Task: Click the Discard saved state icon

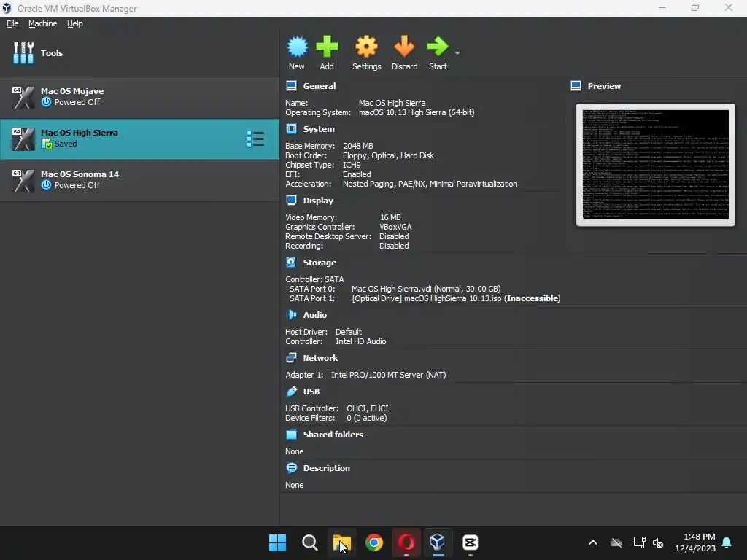Action: coord(404,47)
